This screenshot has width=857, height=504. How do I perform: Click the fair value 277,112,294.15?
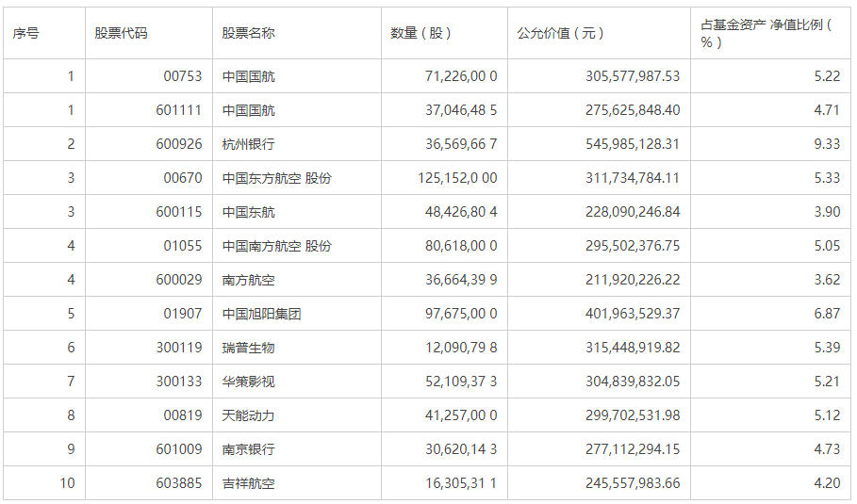(x=633, y=449)
